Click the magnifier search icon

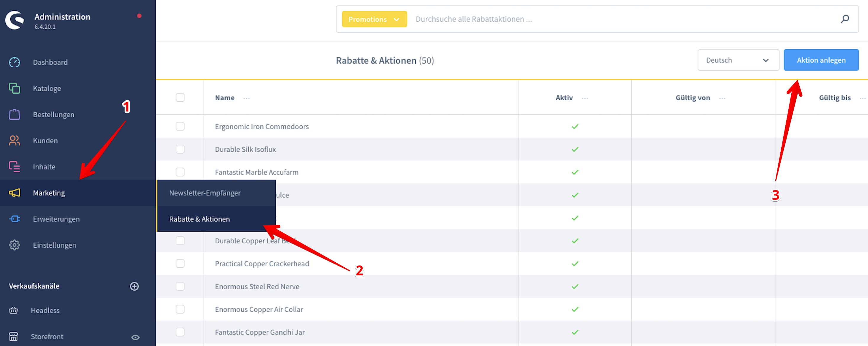click(x=845, y=19)
